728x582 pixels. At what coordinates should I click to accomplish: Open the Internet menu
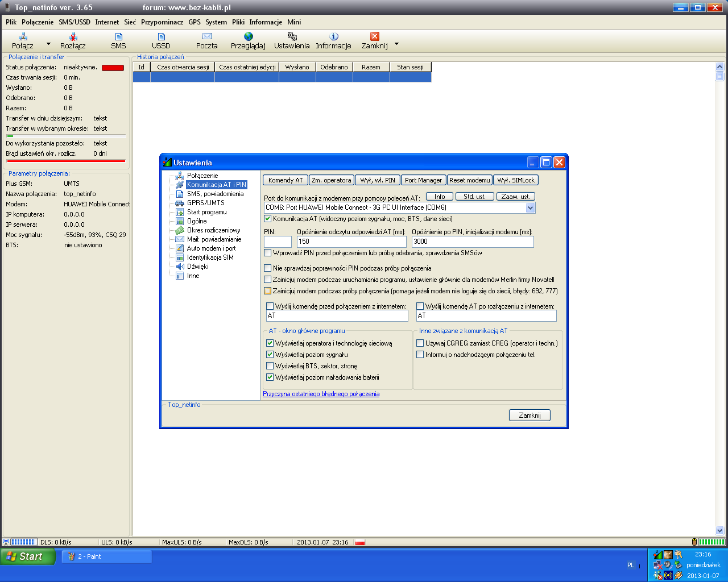click(x=107, y=22)
